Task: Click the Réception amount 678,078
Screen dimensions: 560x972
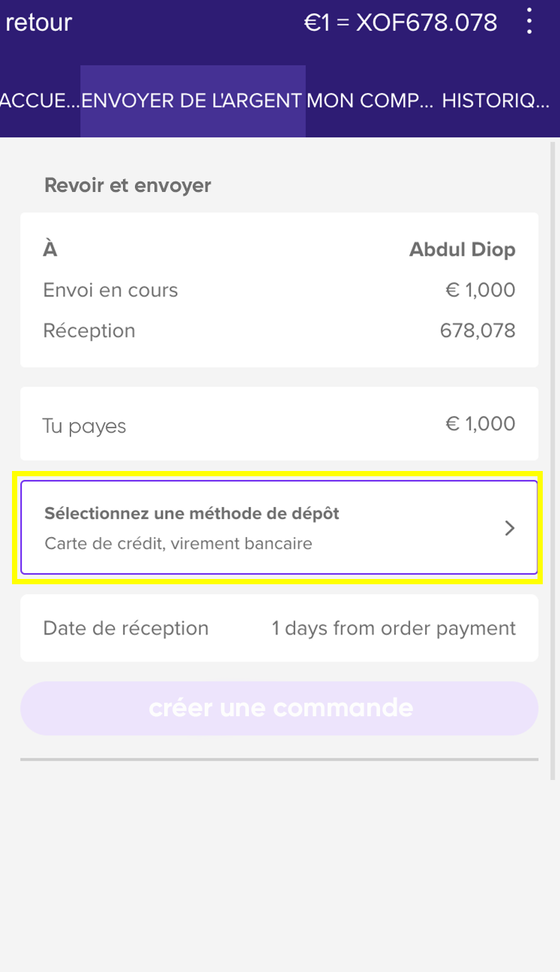Action: pyautogui.click(x=478, y=331)
